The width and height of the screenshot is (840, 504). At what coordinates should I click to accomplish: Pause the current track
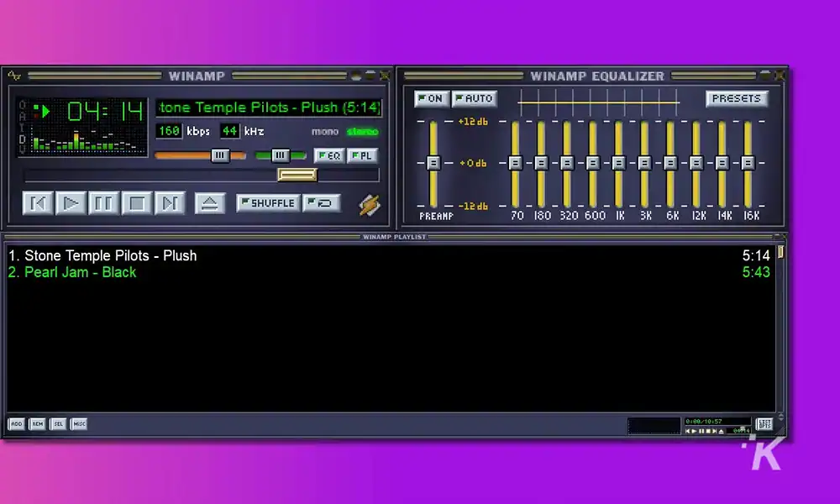[104, 203]
